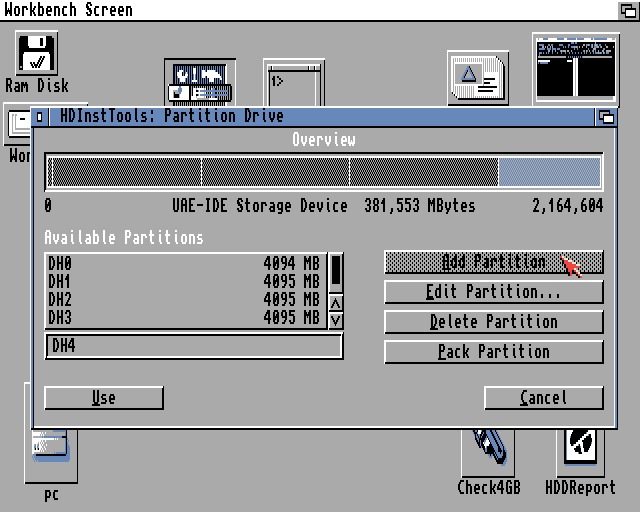Confirm the partition layout with Use
This screenshot has width=640, height=512.
click(x=104, y=398)
